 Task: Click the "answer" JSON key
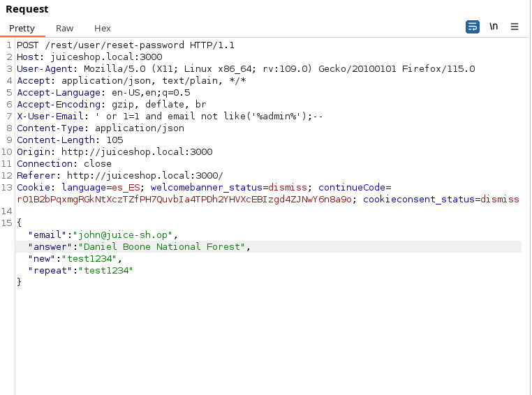(x=50, y=247)
